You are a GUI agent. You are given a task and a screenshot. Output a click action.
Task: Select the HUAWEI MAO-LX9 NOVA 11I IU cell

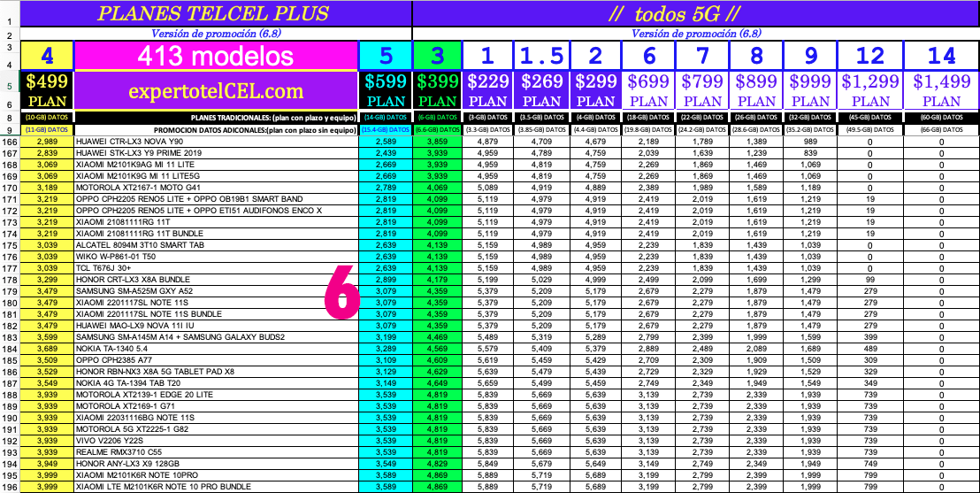(x=216, y=326)
